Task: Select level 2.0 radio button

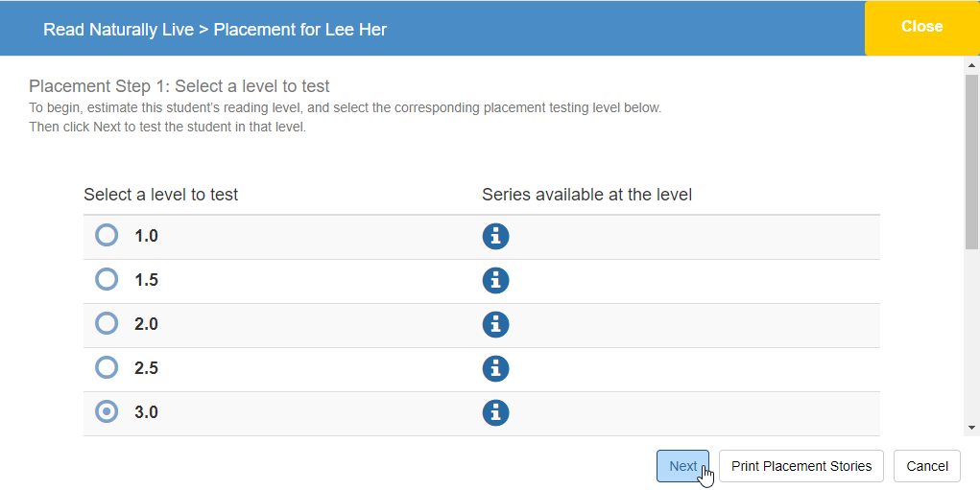Action: pyautogui.click(x=107, y=324)
